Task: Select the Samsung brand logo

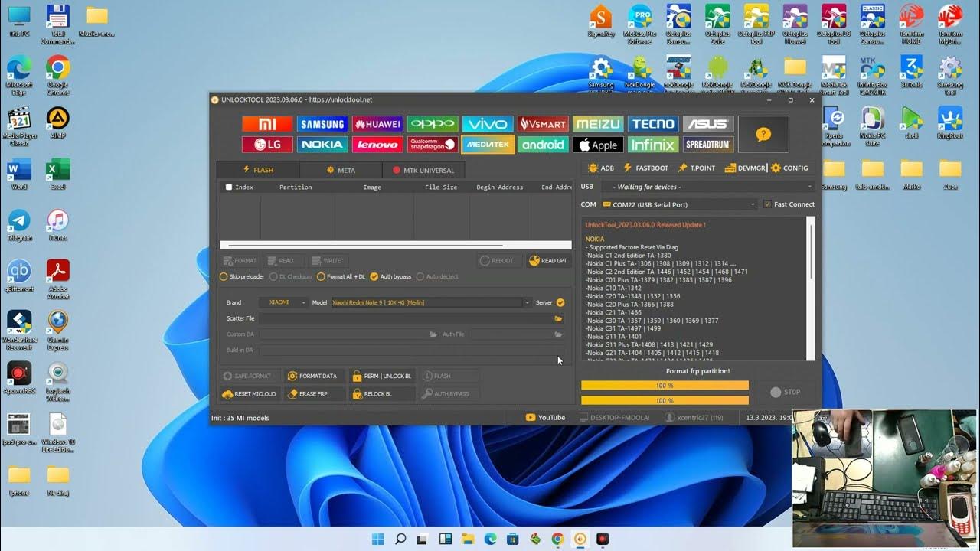Action: tap(322, 124)
